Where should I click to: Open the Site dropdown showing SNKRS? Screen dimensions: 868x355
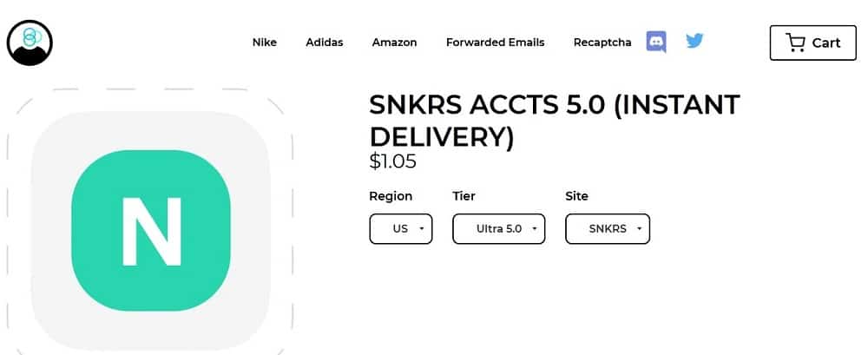608,229
